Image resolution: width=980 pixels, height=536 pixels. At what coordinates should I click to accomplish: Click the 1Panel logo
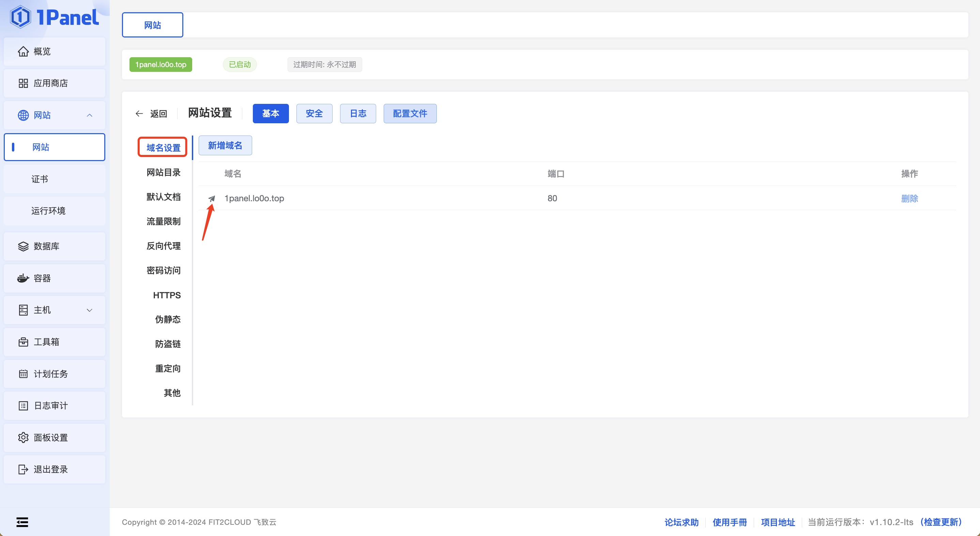pyautogui.click(x=55, y=17)
